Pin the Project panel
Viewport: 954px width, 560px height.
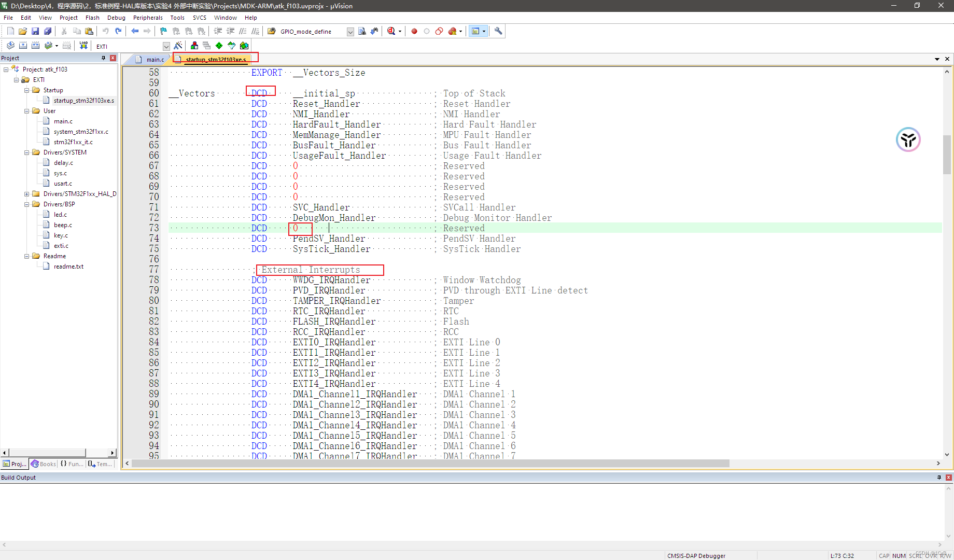103,58
